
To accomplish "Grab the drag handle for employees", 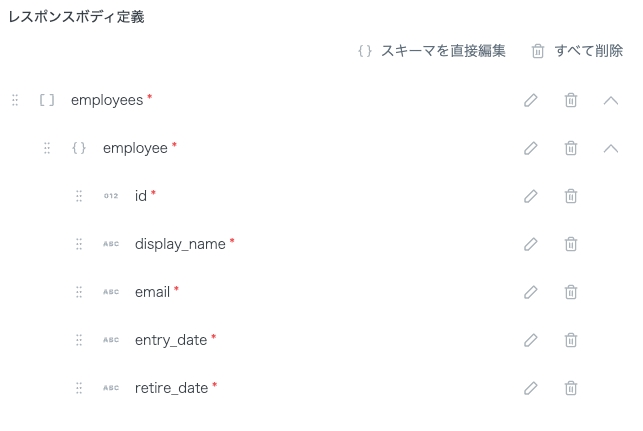I will (x=15, y=100).
